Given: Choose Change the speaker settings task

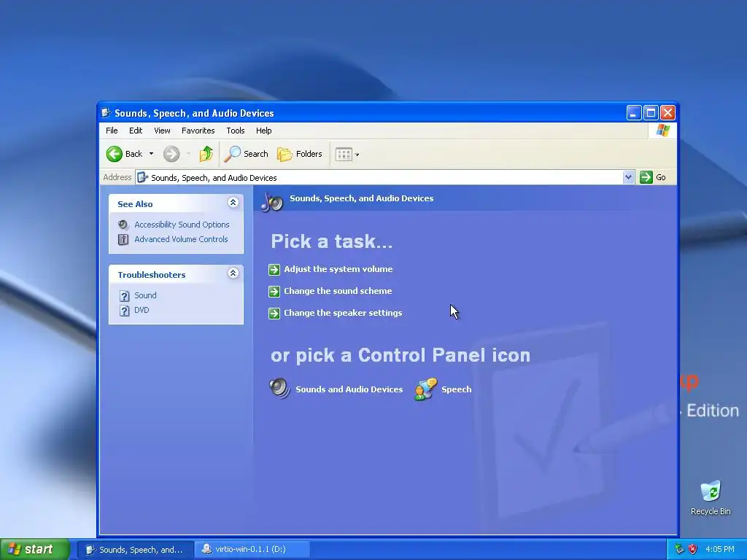Looking at the screenshot, I should tap(343, 313).
